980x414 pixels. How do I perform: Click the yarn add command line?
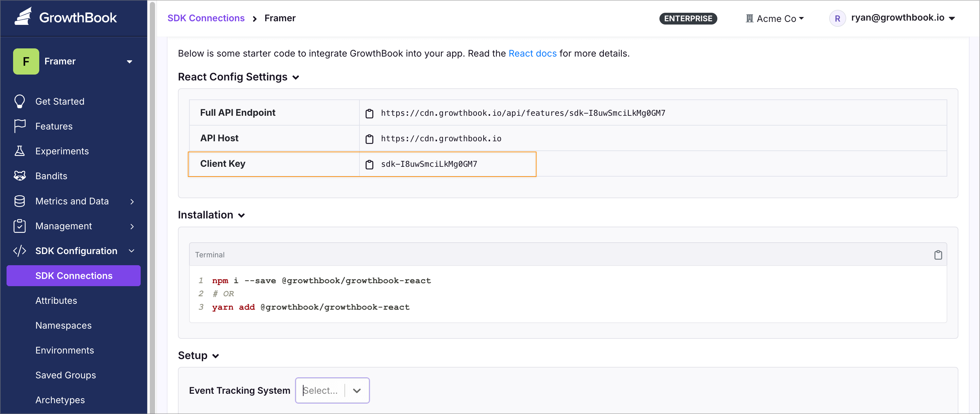[310, 307]
